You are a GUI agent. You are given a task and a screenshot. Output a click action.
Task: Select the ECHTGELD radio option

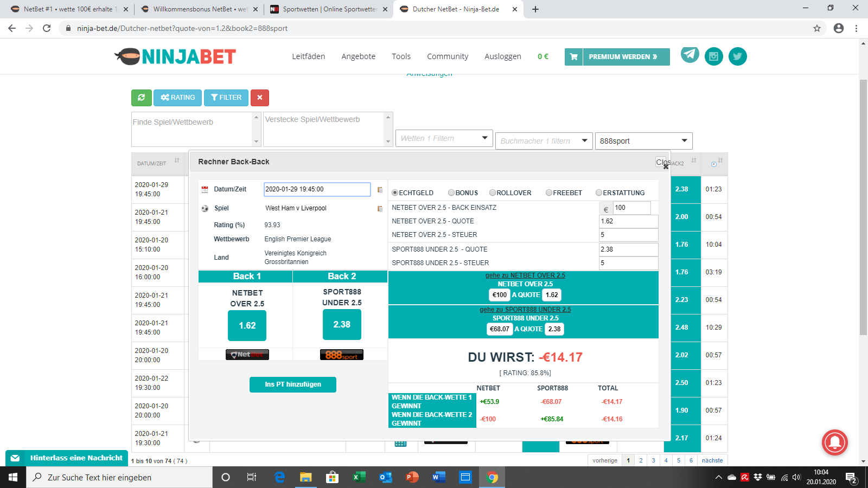[395, 192]
